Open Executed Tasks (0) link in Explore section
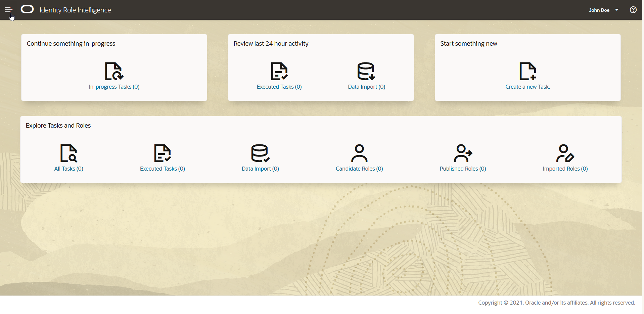The height and width of the screenshot is (314, 644). [x=163, y=169]
